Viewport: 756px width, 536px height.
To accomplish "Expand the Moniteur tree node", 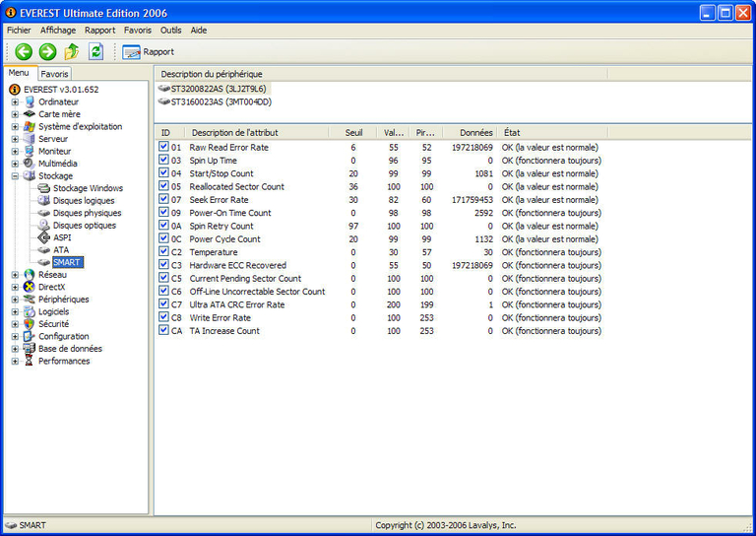I will click(x=15, y=151).
